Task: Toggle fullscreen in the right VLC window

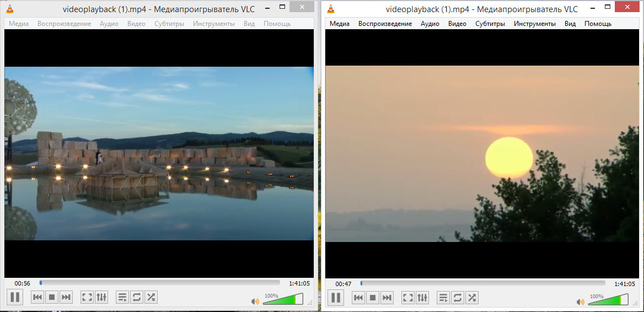Action: 408,297
